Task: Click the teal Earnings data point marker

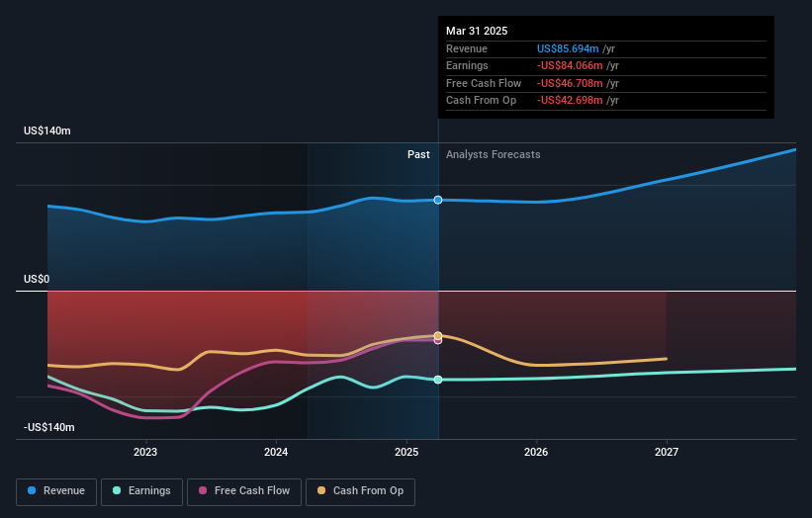Action: pyautogui.click(x=438, y=380)
